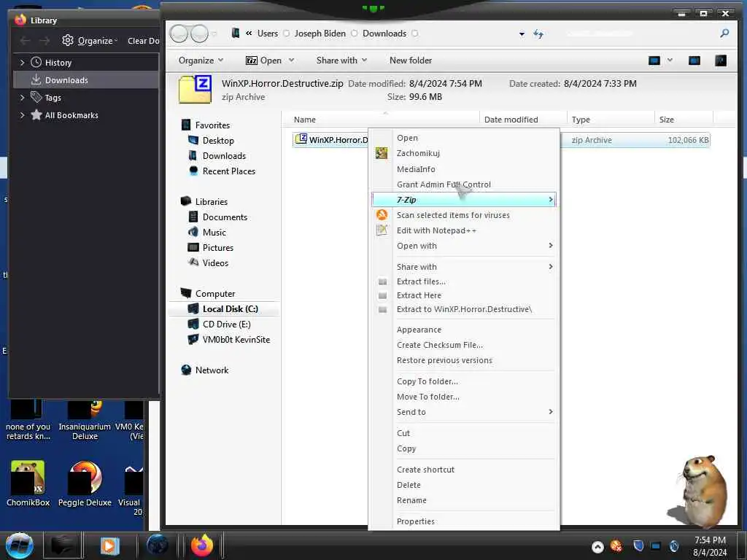Expand the Open with submenu
The height and width of the screenshot is (560, 747).
(x=463, y=246)
